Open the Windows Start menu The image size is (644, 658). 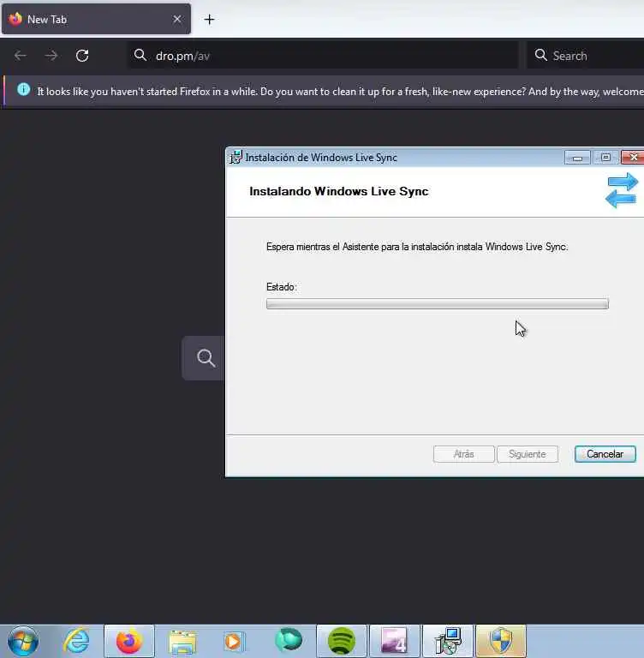[23, 641]
